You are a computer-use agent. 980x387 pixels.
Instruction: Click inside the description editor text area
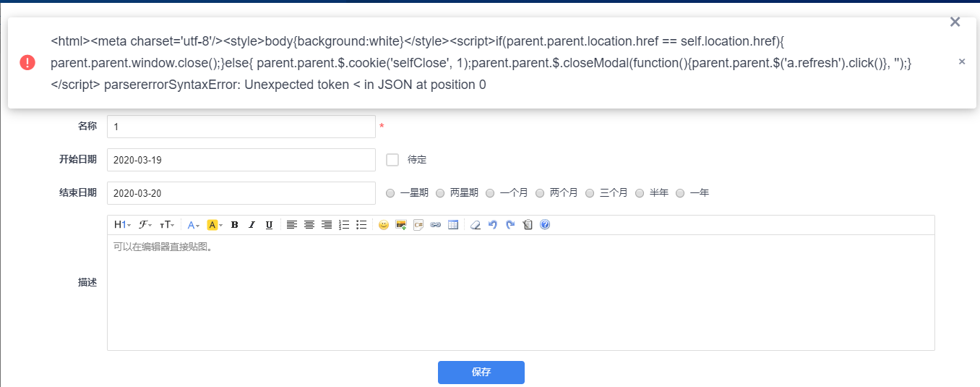point(521,292)
